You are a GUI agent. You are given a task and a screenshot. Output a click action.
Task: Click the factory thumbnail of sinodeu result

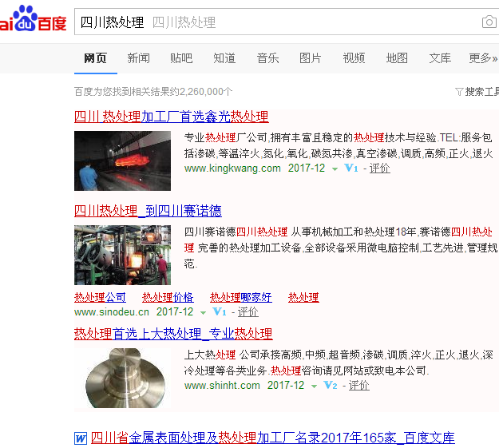[122, 255]
